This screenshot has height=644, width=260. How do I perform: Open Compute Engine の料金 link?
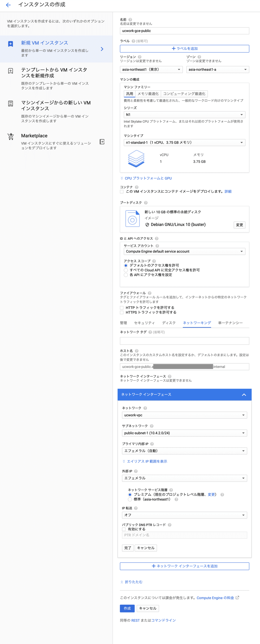pyautogui.click(x=215, y=598)
